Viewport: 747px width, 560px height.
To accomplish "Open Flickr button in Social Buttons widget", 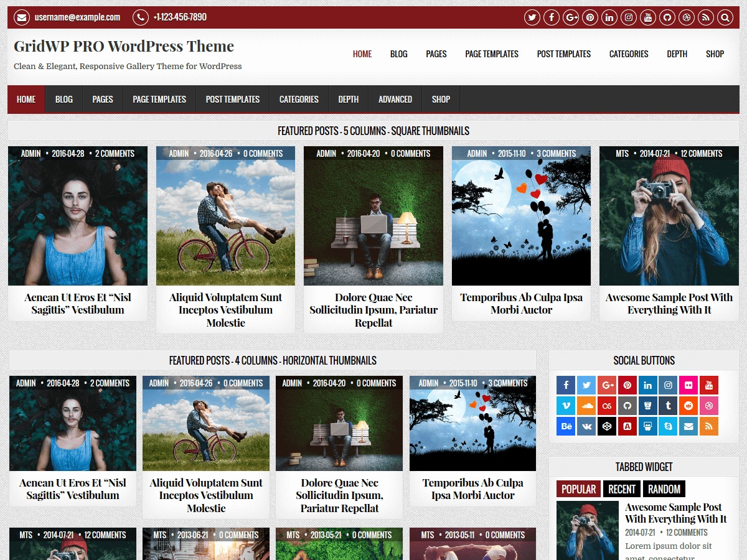I will coord(688,385).
